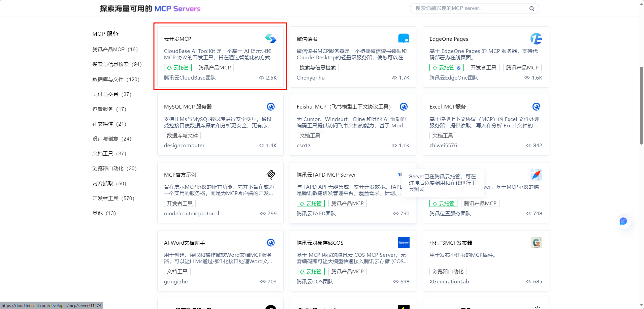The height and width of the screenshot is (309, 644).
Task: Click the eye icon beside 799 views
Action: pyautogui.click(x=263, y=214)
